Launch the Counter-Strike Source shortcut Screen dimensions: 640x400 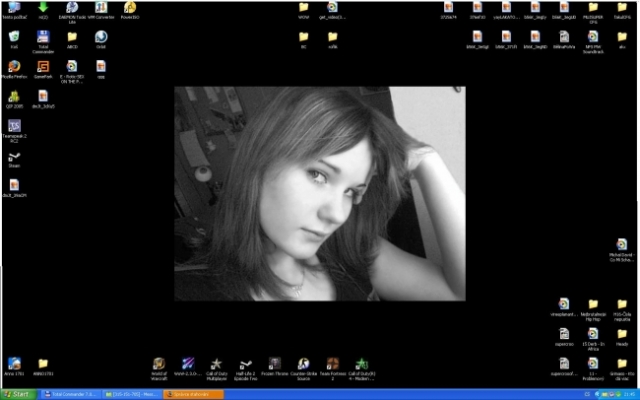[304, 369]
